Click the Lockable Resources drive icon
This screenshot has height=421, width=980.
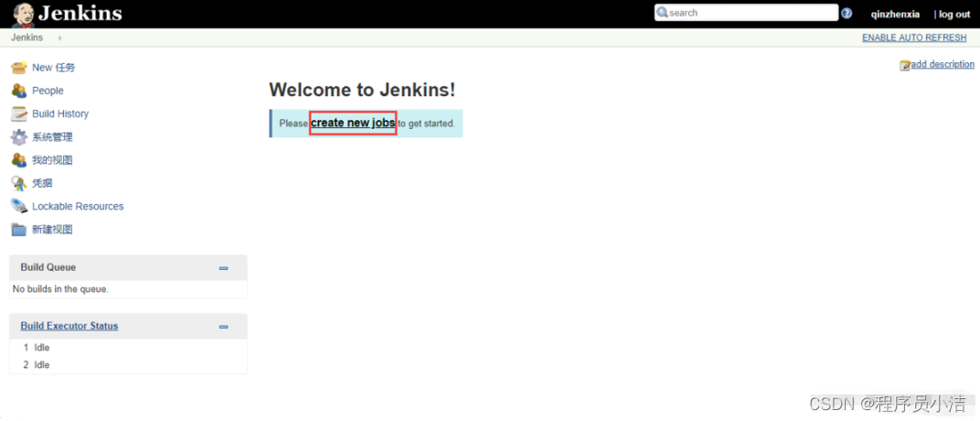[19, 206]
